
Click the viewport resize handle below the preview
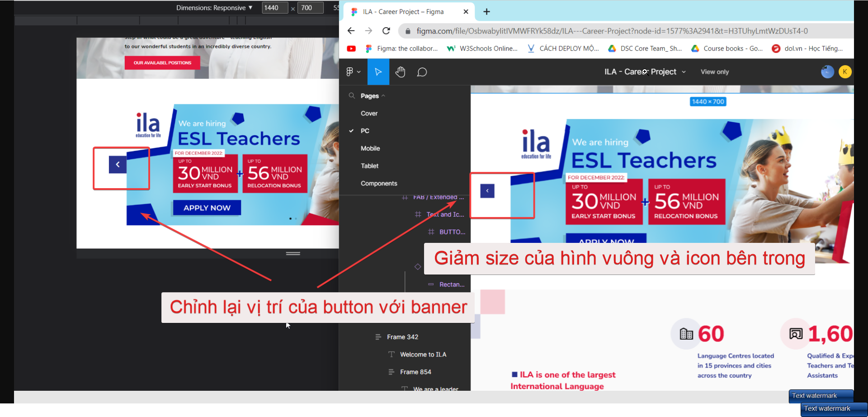coord(293,253)
